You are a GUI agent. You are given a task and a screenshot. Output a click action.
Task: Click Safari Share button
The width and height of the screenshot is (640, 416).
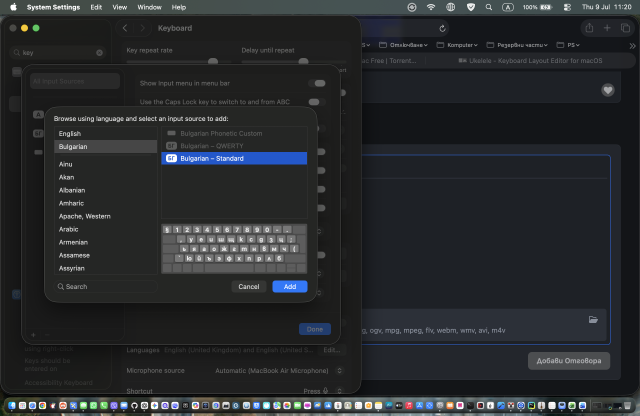[x=589, y=28]
